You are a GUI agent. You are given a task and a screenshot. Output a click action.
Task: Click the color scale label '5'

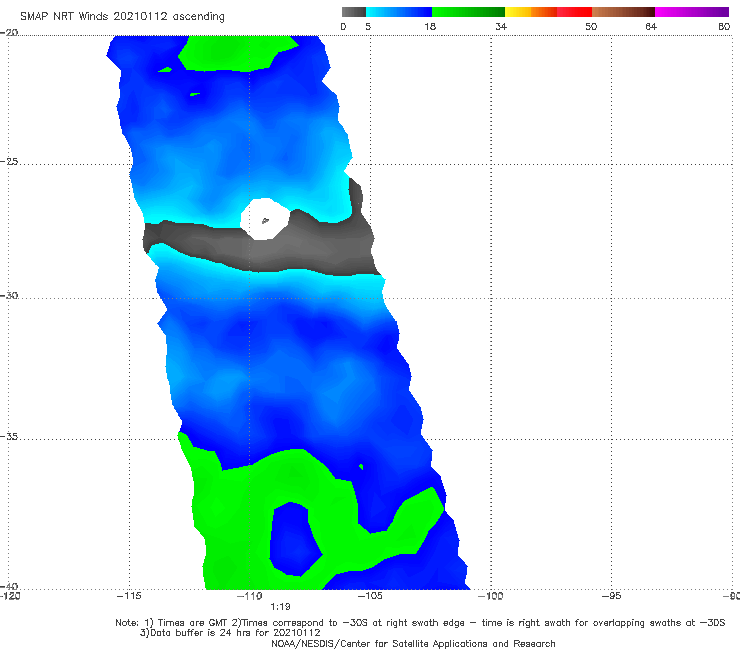pos(368,27)
